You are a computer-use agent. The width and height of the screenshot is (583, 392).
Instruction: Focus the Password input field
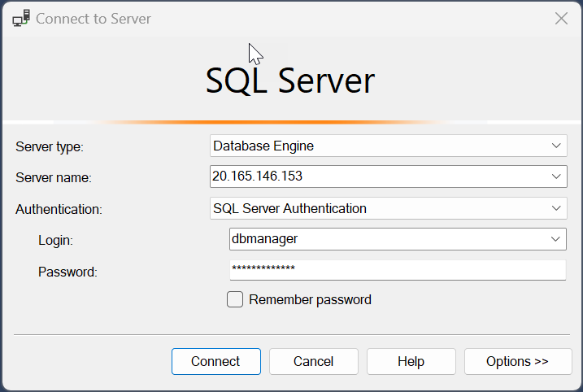(397, 269)
